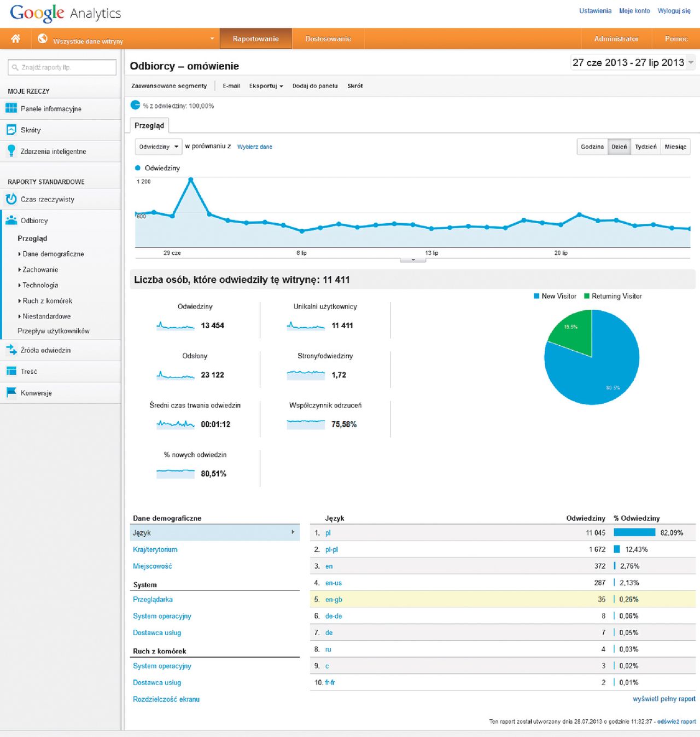700x737 pixels.
Task: Select Dzień time granularity
Action: [x=620, y=147]
